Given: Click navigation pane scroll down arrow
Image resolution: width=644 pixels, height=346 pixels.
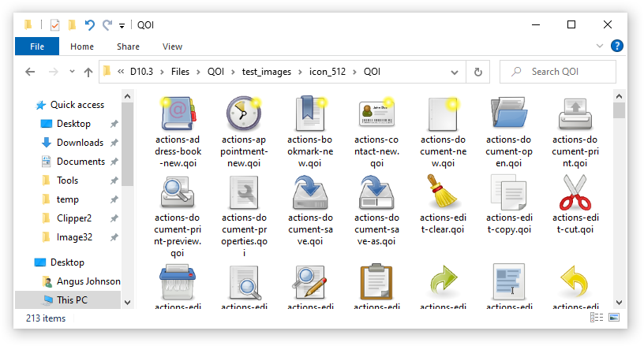Looking at the screenshot, I should pyautogui.click(x=127, y=303).
